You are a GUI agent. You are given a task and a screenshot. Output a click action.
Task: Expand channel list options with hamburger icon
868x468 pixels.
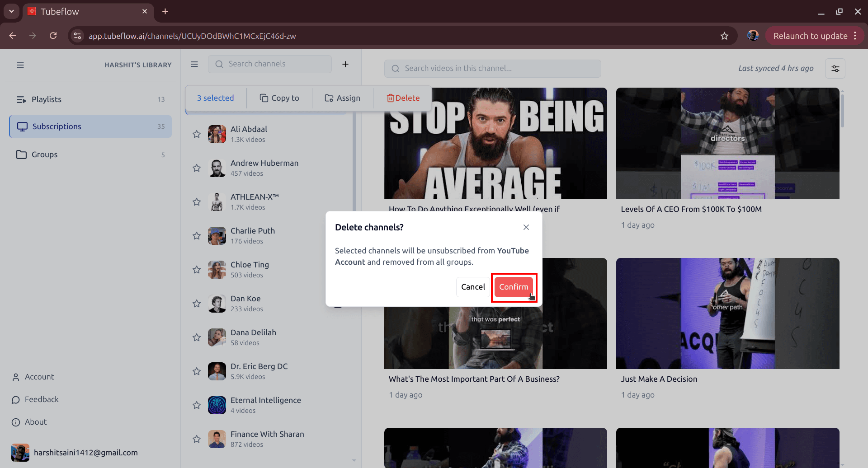click(194, 64)
